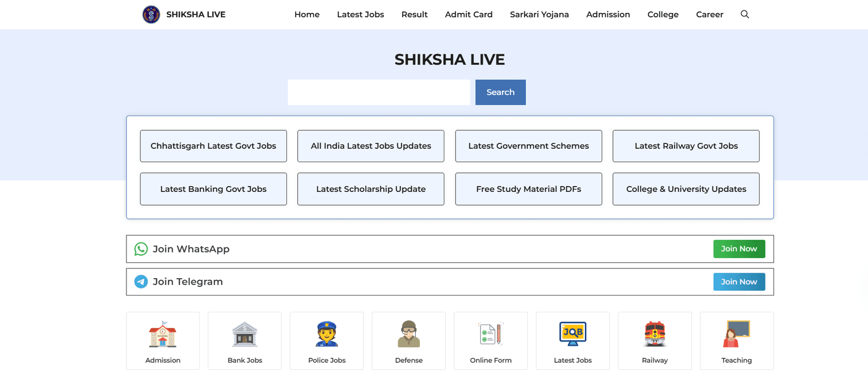Viewport: 868px width, 378px height.
Task: Select the Railway train icon
Action: point(655,334)
